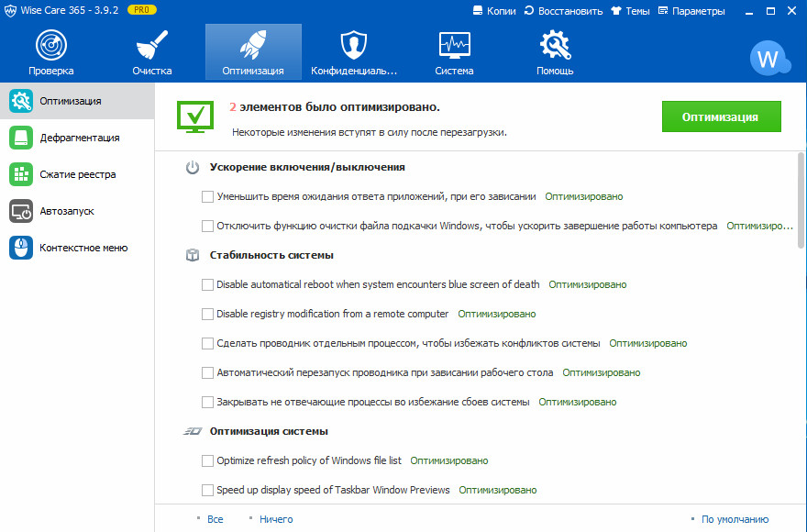This screenshot has height=532, width=807.
Task: Click the Дефрагментация drive icon
Action: [x=21, y=138]
